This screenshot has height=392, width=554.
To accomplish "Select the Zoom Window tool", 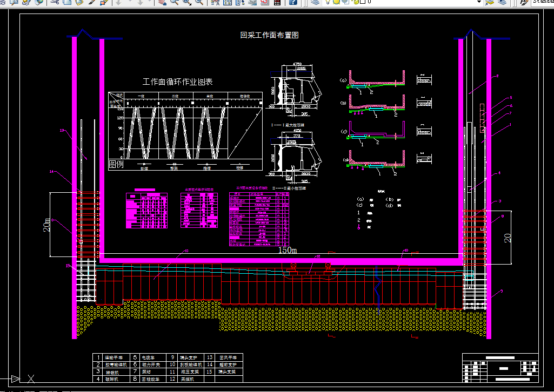I will pos(186,2).
